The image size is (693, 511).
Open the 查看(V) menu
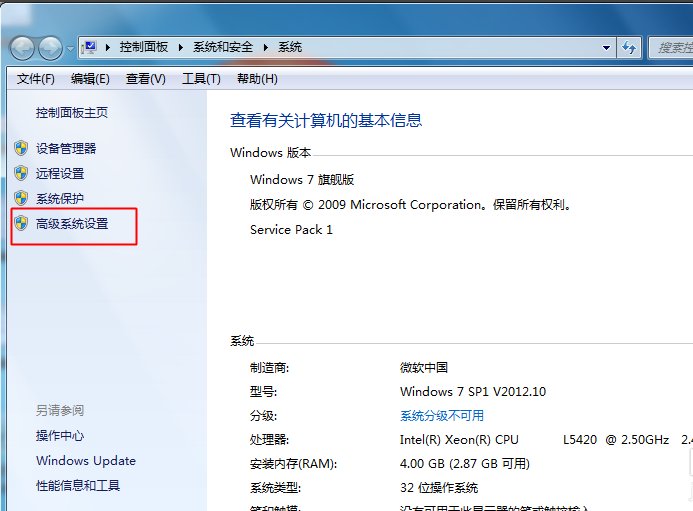point(145,79)
